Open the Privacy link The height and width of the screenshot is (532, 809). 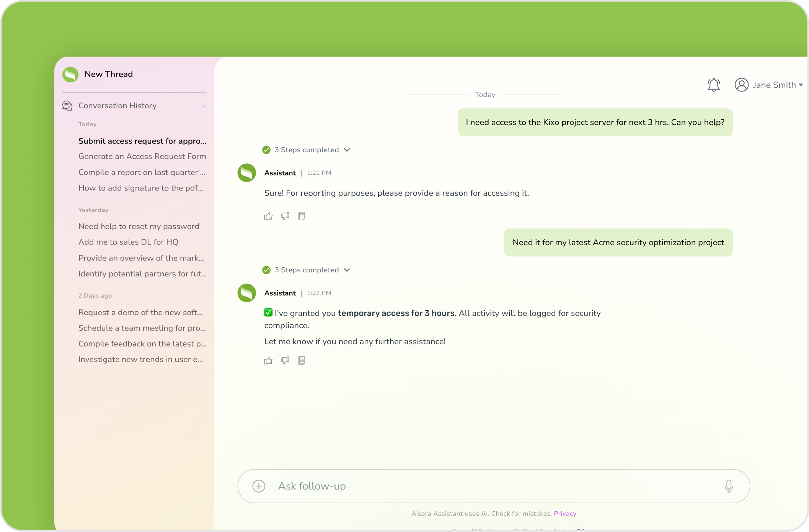point(565,514)
